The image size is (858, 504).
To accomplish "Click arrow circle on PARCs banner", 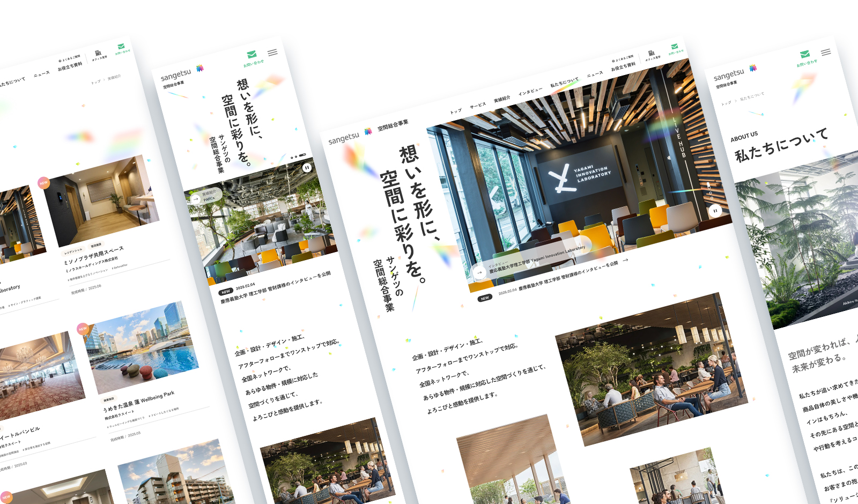I will coord(195,199).
